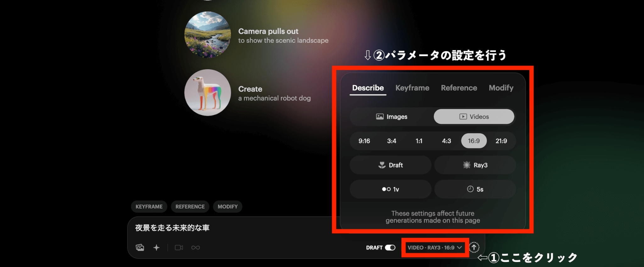Viewport: 644px width, 267px height.
Task: Click the robot dog suggestion thumbnail
Action: coord(208,93)
